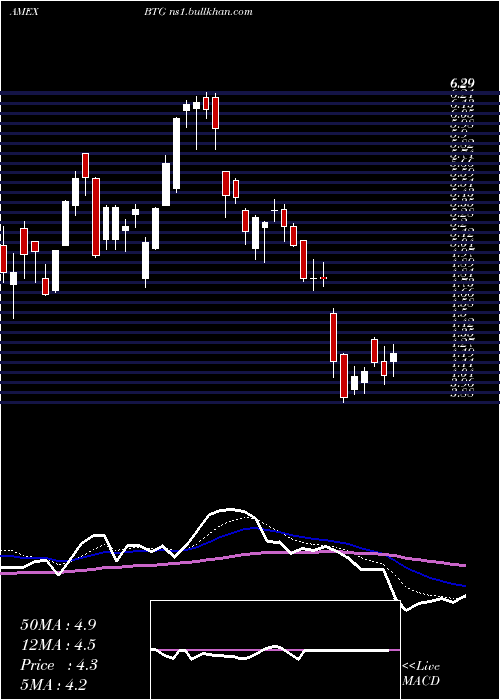Screen dimensions: 500x700
Task: Click the 50MA : 4.9 reading
Action: point(58,625)
